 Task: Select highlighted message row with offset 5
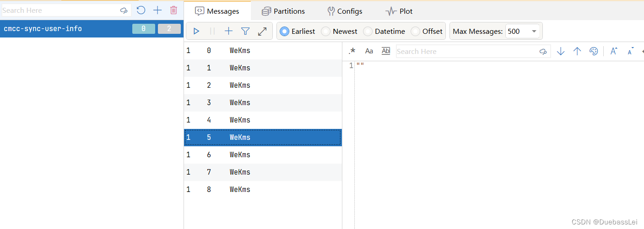(263, 138)
